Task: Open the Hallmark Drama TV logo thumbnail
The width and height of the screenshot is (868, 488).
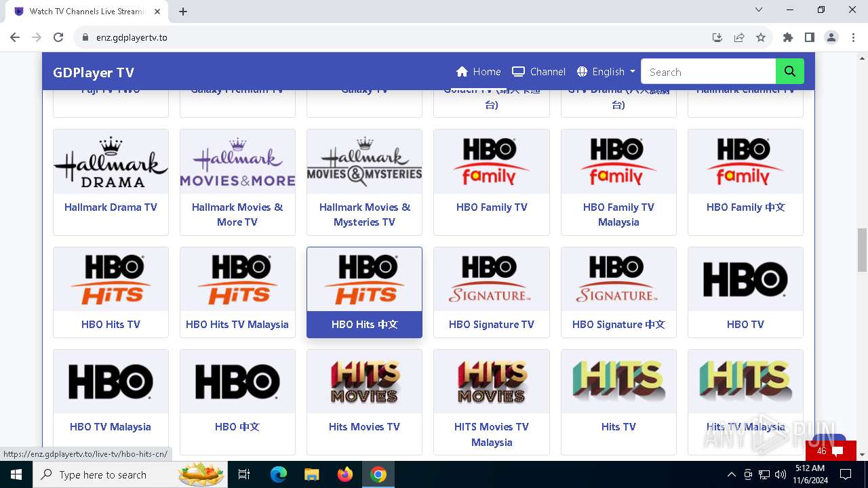Action: coord(111,162)
